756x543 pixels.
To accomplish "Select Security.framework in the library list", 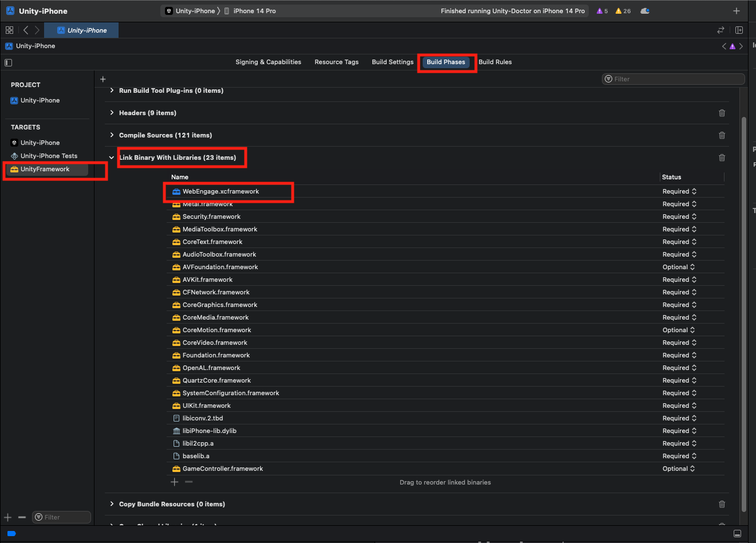I will click(211, 217).
